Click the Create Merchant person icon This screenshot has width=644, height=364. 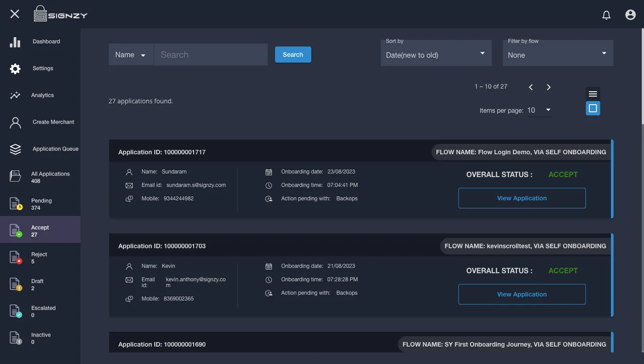(x=15, y=123)
